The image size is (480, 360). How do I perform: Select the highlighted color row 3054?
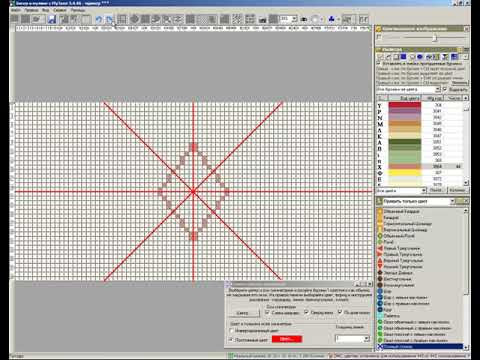click(x=420, y=166)
